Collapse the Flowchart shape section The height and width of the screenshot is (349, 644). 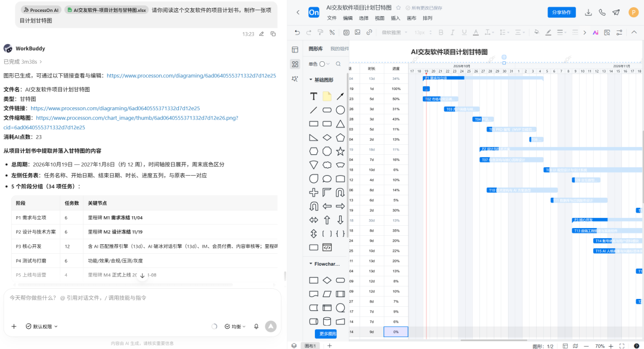tap(311, 264)
